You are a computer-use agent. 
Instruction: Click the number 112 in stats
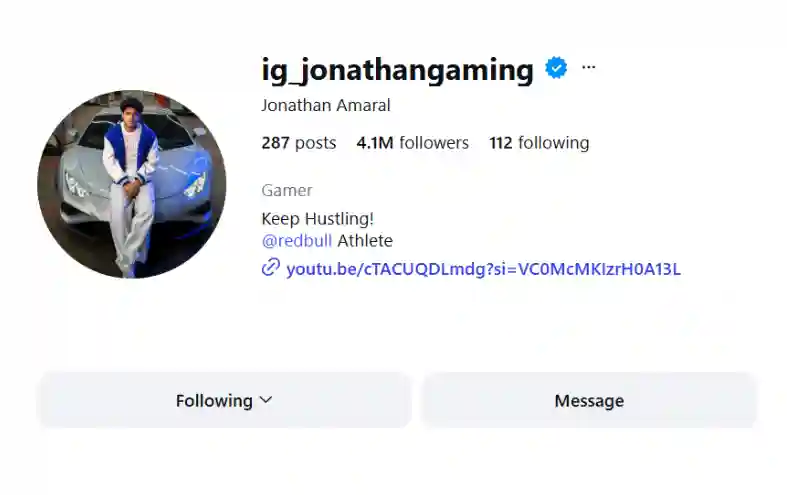tap(501, 143)
